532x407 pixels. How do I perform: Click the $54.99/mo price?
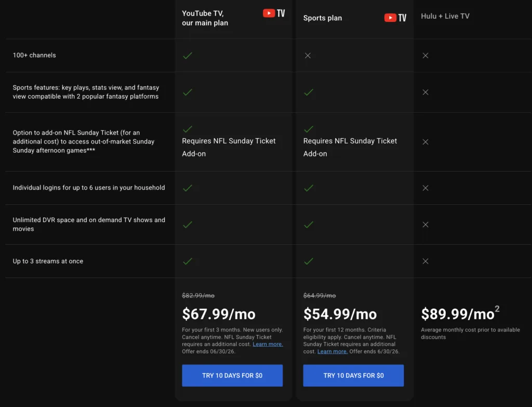(x=340, y=314)
